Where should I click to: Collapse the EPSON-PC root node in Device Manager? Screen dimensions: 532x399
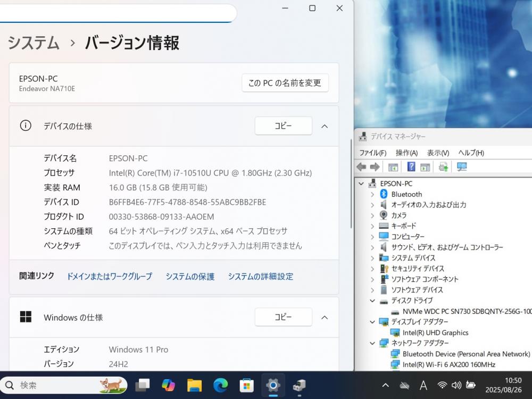(361, 184)
